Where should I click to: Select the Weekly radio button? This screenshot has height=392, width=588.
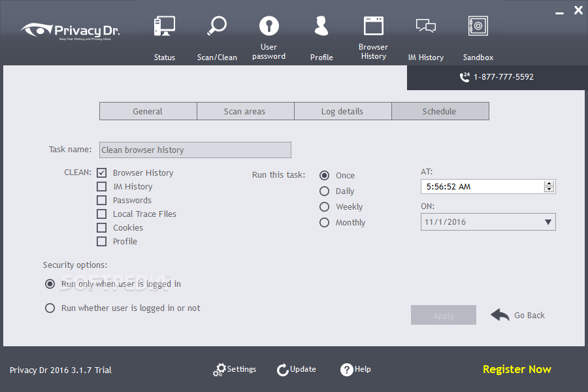click(x=324, y=206)
